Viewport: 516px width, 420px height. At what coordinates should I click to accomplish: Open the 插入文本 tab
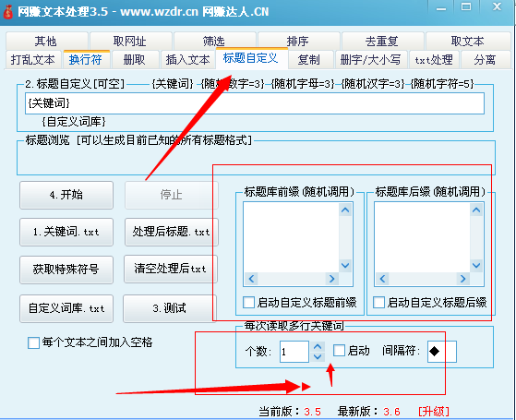point(188,60)
